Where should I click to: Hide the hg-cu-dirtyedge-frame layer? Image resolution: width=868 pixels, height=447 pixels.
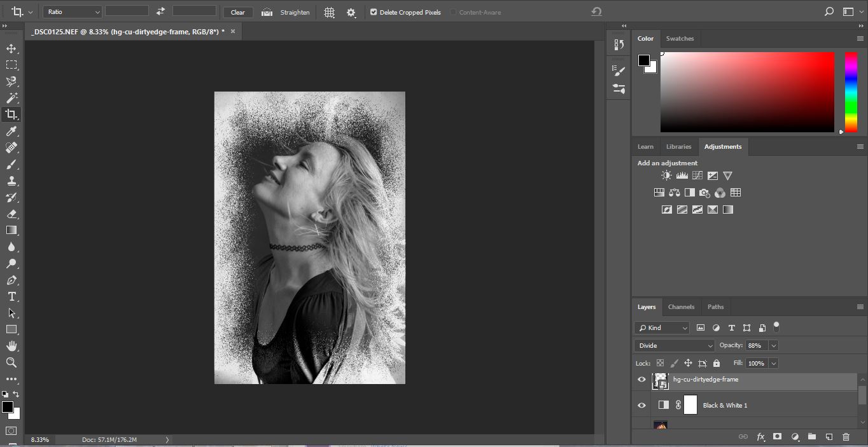click(x=641, y=380)
